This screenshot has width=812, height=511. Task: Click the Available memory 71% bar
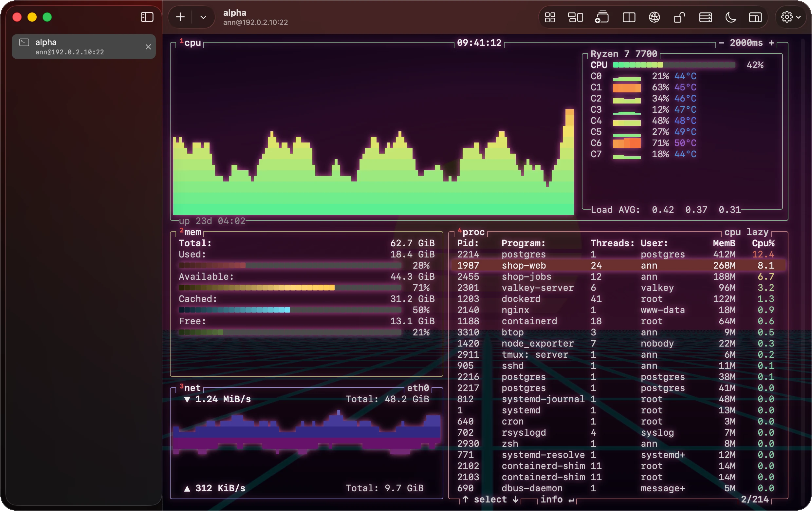point(290,288)
